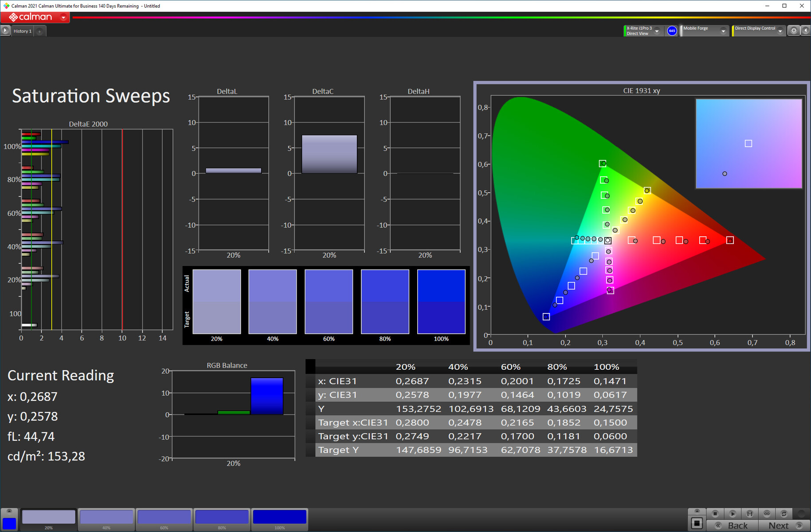
Task: Switch to the History 1 tab
Action: [x=22, y=31]
